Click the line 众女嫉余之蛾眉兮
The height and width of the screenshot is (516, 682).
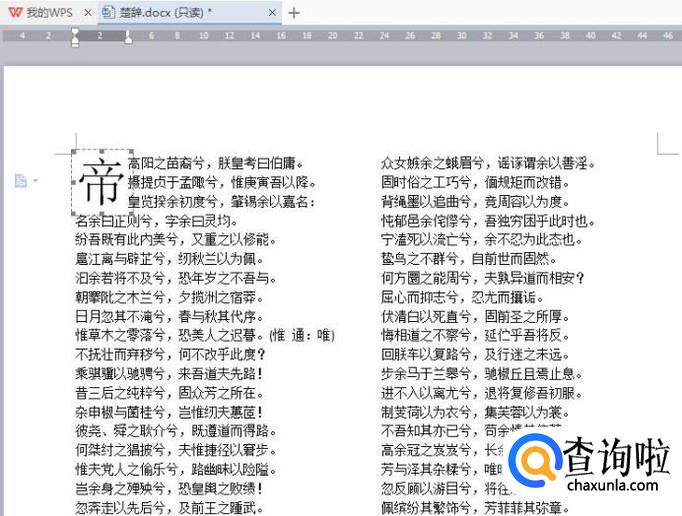click(433, 164)
